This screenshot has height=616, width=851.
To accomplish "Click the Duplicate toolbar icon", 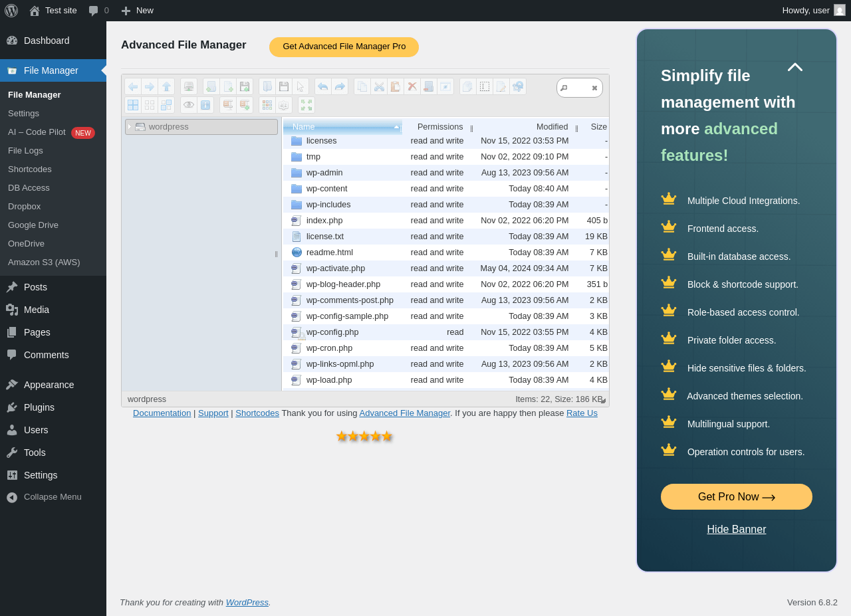I will point(468,86).
